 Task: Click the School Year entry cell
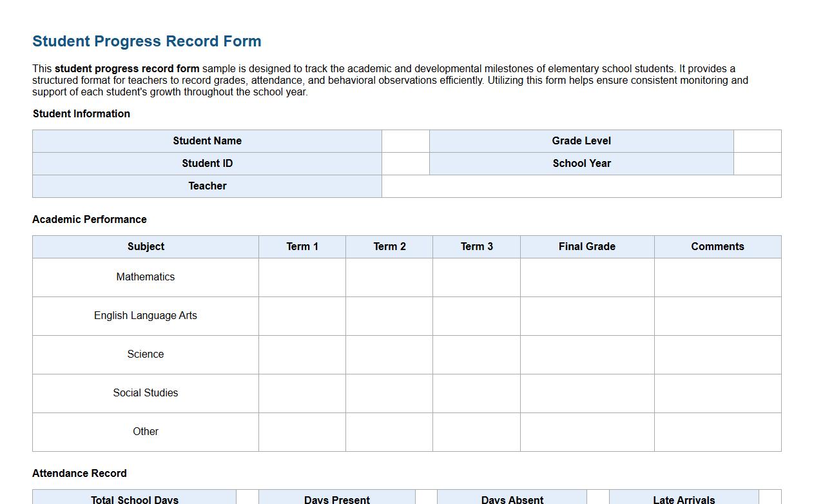[757, 163]
